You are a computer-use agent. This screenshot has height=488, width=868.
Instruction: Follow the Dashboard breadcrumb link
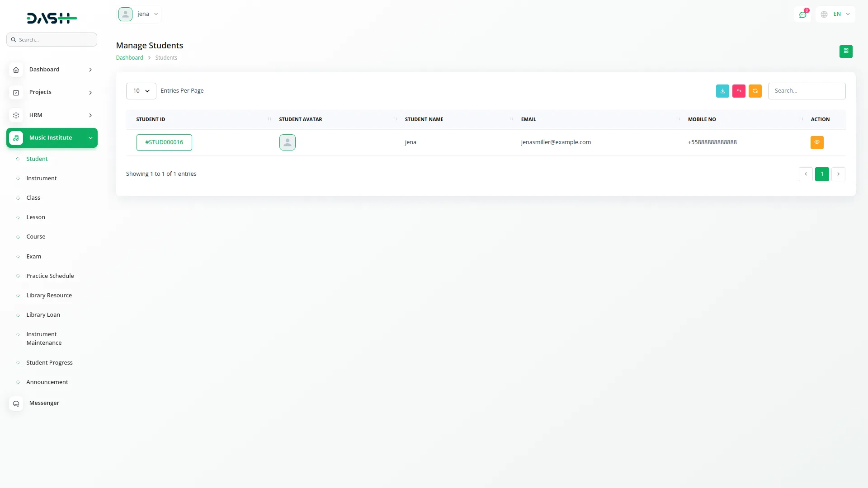point(129,58)
